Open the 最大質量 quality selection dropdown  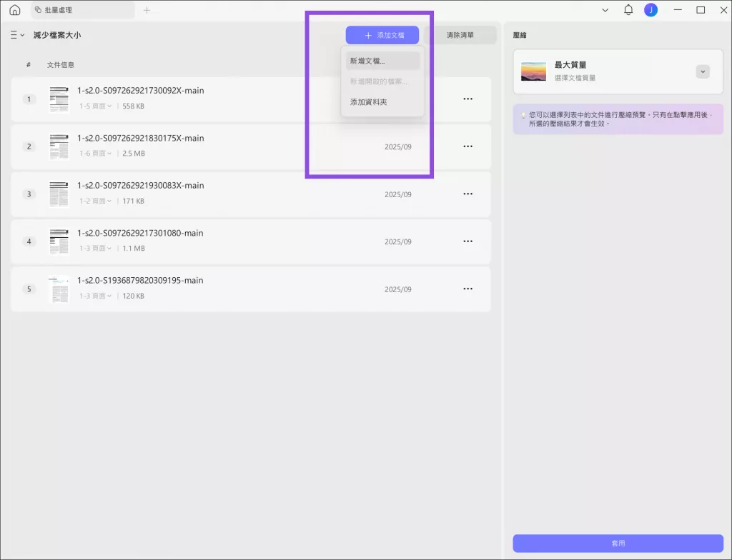coord(703,71)
